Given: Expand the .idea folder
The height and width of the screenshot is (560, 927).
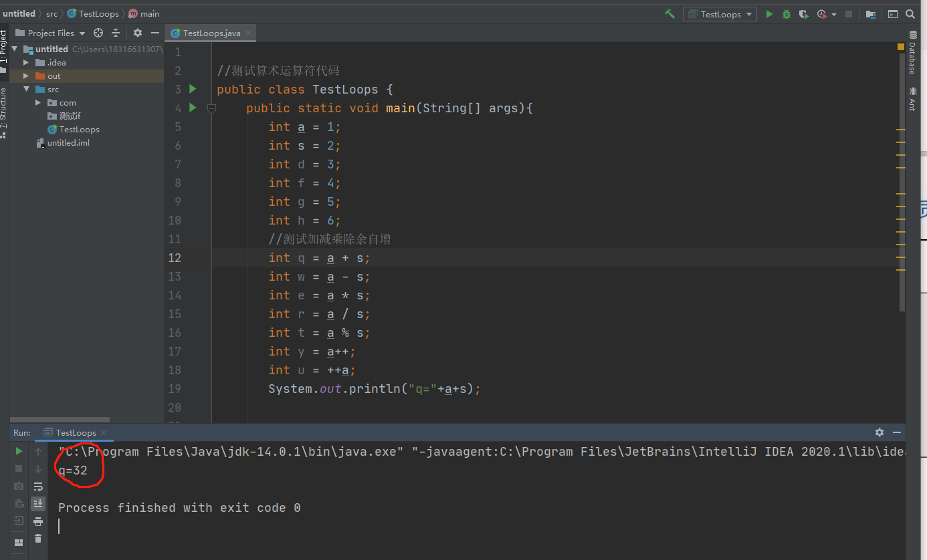Looking at the screenshot, I should tap(26, 62).
